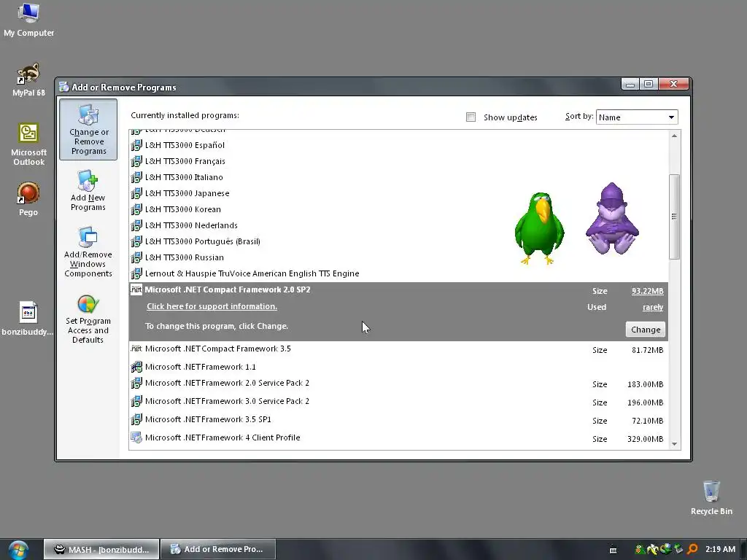
Task: Click the scrollbar down arrow
Action: 674,444
